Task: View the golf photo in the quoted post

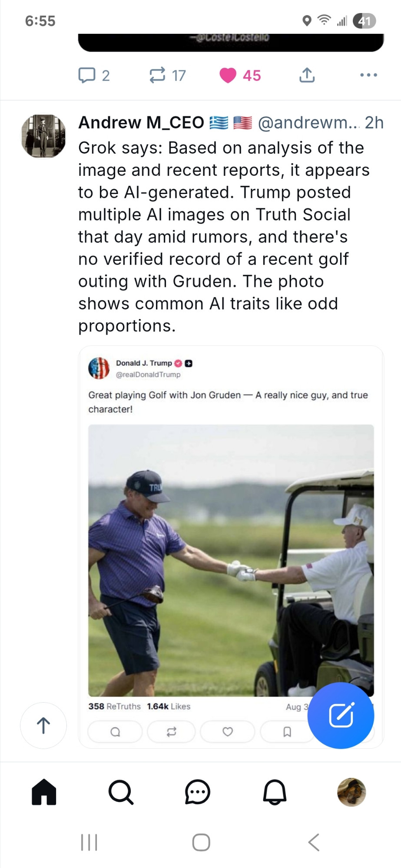Action: pyautogui.click(x=231, y=560)
